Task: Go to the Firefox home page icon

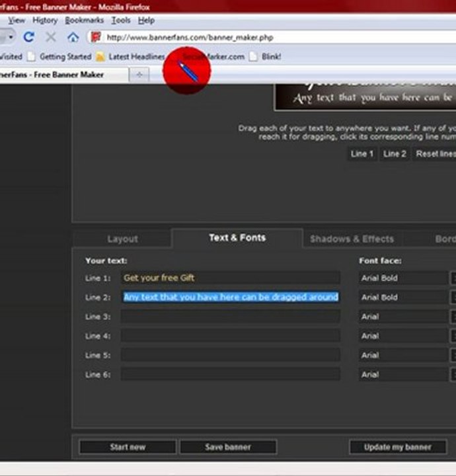Action: click(x=73, y=37)
